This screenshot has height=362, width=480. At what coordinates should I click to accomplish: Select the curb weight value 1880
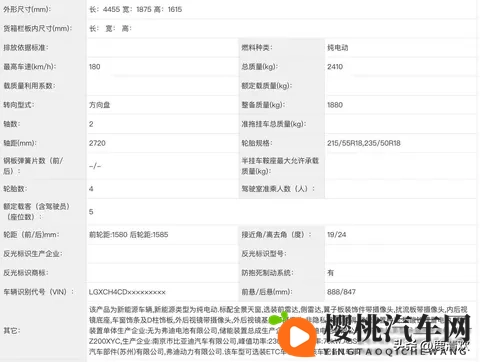[x=335, y=105]
